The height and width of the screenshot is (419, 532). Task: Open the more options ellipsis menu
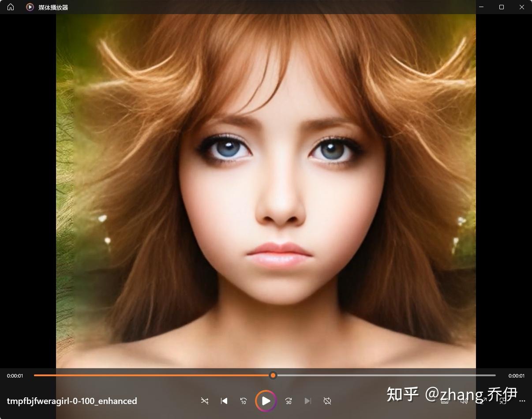coord(522,401)
